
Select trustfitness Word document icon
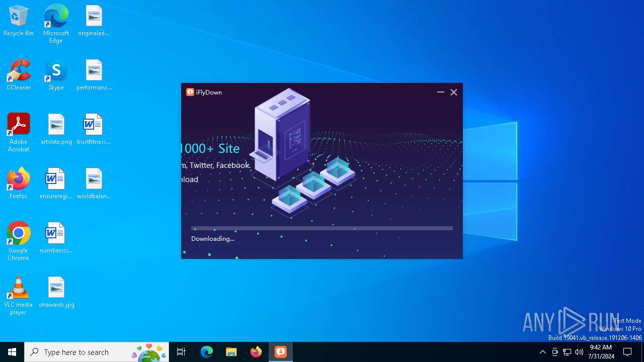(x=94, y=130)
